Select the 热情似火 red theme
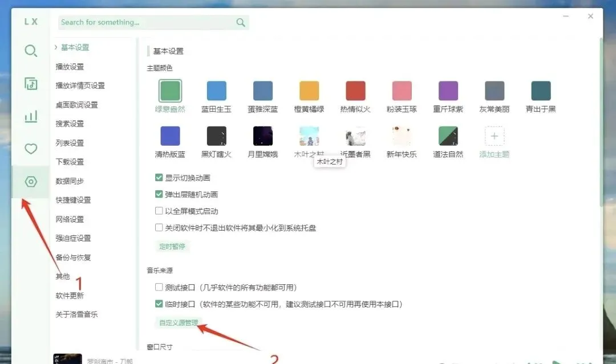Viewport: 616px width, 364px height. [355, 91]
